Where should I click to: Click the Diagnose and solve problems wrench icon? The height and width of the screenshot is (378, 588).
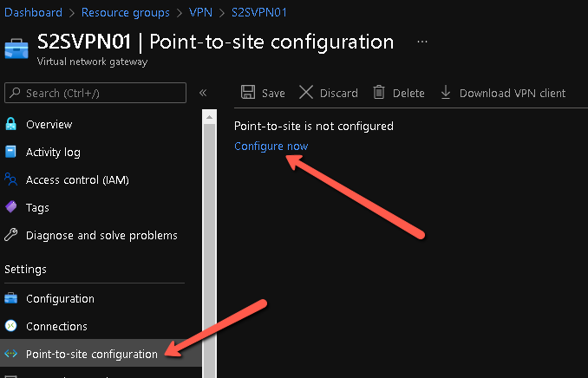point(11,235)
